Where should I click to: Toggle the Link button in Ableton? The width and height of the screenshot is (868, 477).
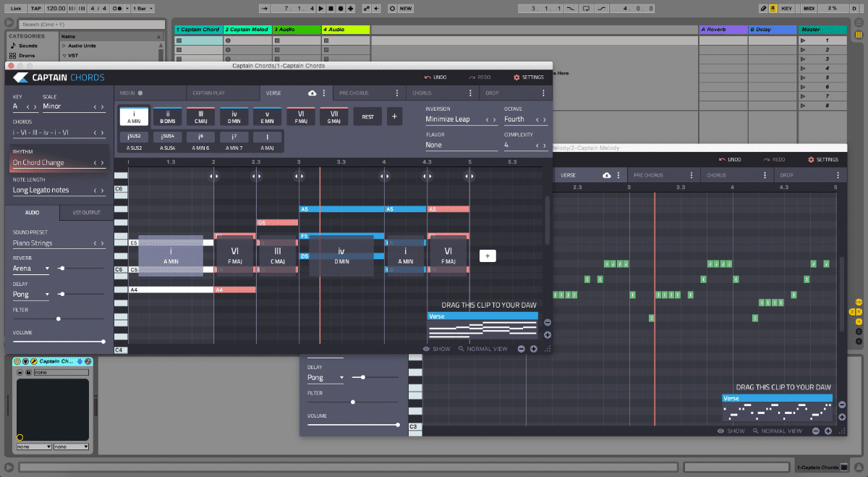click(x=15, y=9)
